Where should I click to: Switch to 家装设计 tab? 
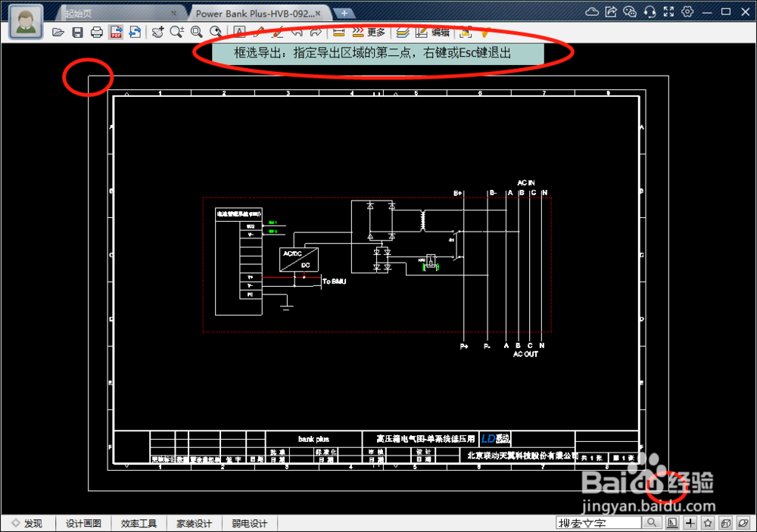pos(194,524)
